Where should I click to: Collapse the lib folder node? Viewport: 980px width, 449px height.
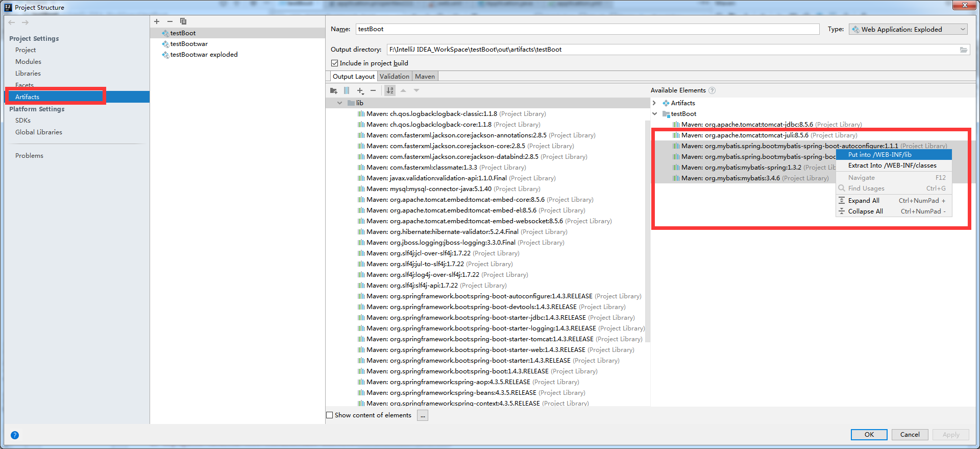point(339,103)
